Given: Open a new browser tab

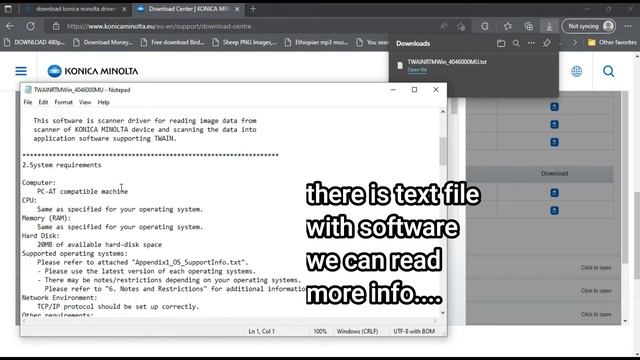Looking at the screenshot, I should 253,9.
